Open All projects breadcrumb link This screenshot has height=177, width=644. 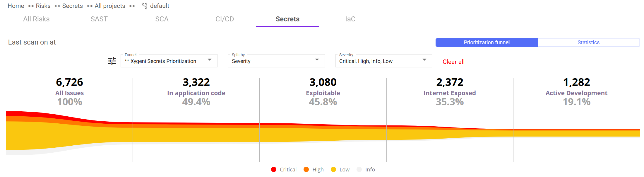click(x=110, y=6)
